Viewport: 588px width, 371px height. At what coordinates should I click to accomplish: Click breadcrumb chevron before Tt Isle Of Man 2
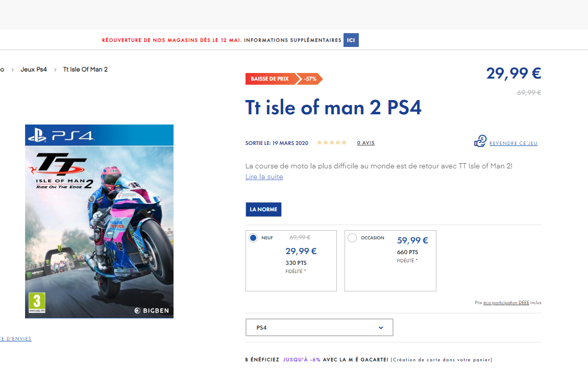[x=55, y=70]
